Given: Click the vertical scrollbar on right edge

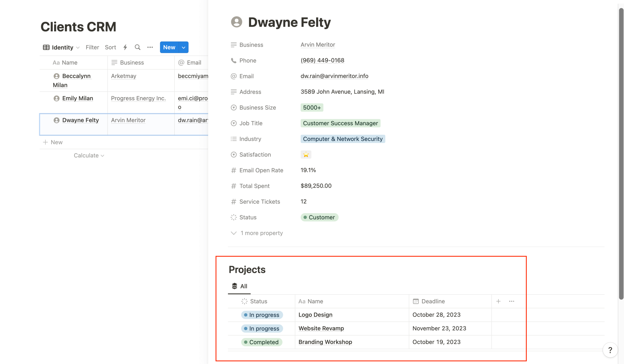Looking at the screenshot, I should pos(621,153).
